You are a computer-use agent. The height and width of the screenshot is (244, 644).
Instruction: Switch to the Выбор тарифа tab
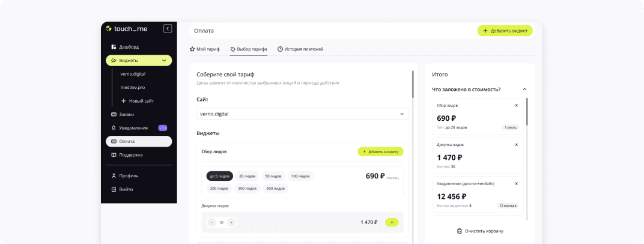coord(249,49)
